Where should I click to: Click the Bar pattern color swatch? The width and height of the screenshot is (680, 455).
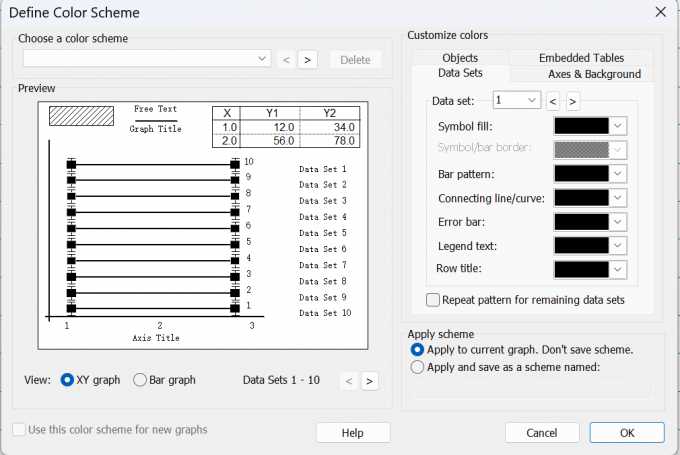click(x=582, y=174)
